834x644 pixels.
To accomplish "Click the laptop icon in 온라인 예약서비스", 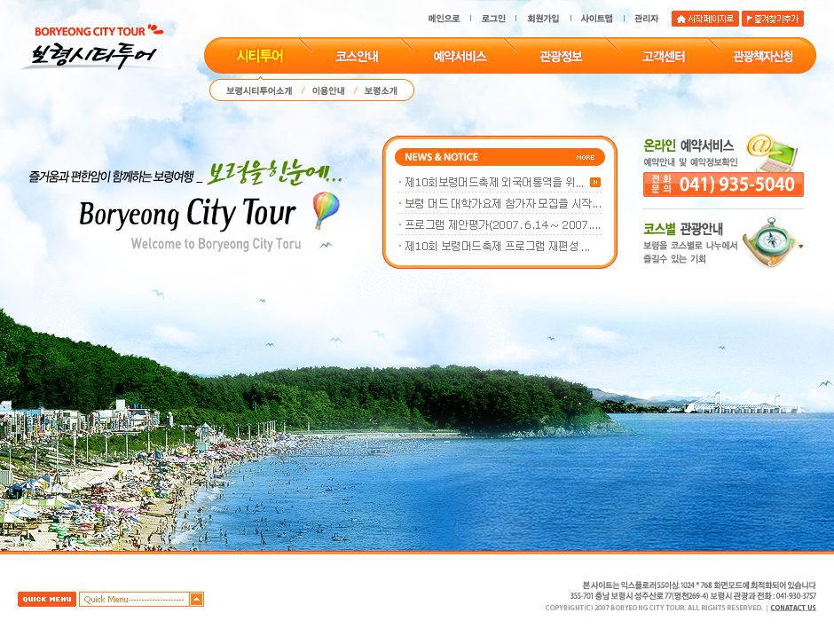I will point(772,151).
